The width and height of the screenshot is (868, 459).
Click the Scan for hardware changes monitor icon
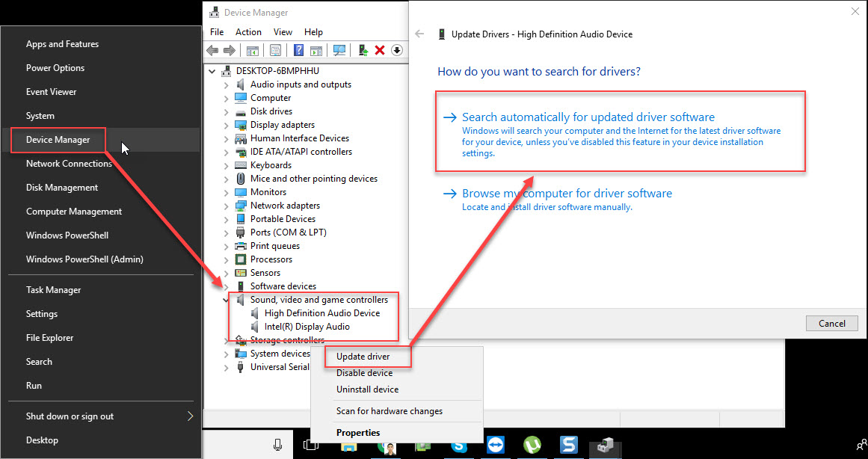pyautogui.click(x=339, y=50)
